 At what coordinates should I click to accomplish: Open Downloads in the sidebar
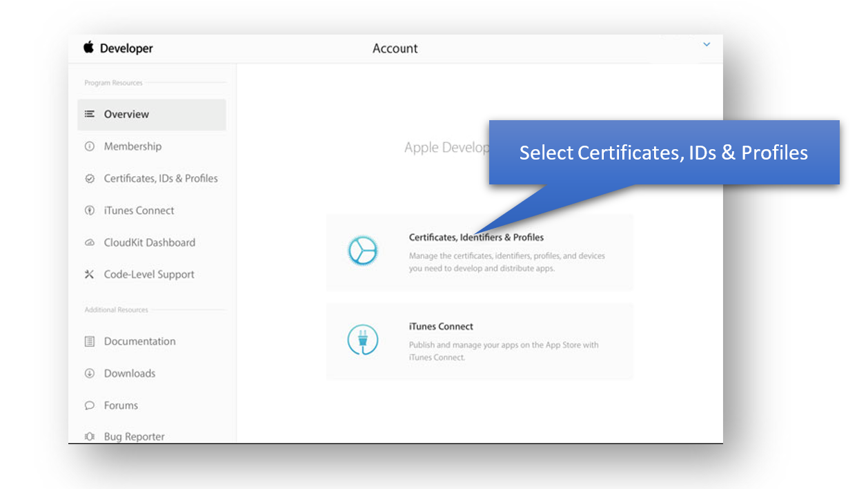click(x=130, y=373)
